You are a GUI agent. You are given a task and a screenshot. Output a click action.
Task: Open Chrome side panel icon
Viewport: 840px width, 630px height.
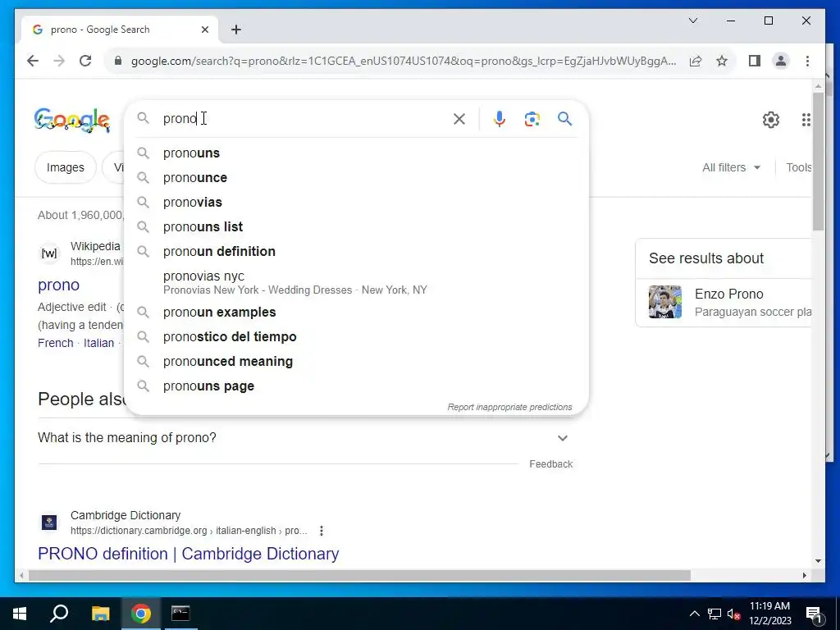click(755, 61)
